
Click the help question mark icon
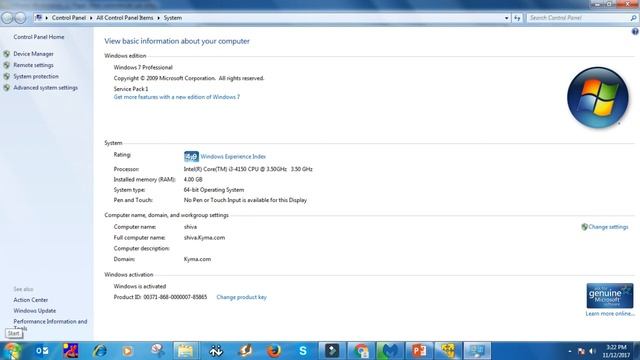(x=635, y=31)
